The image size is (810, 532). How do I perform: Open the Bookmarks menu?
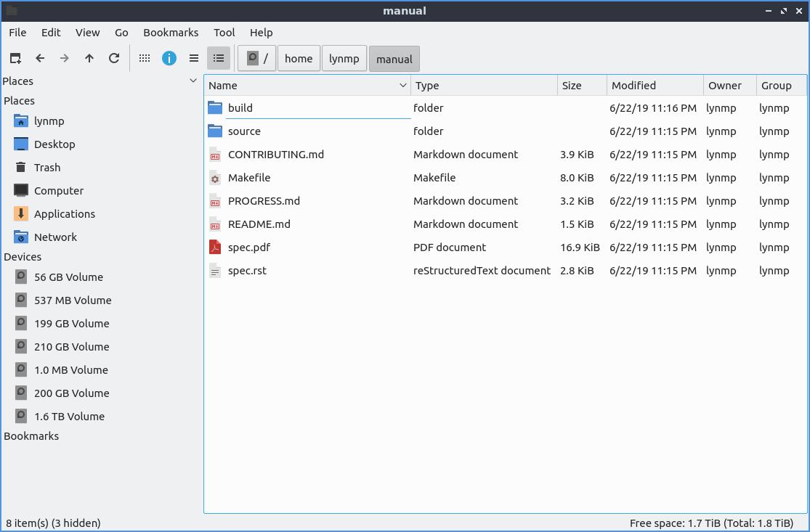[x=171, y=33]
